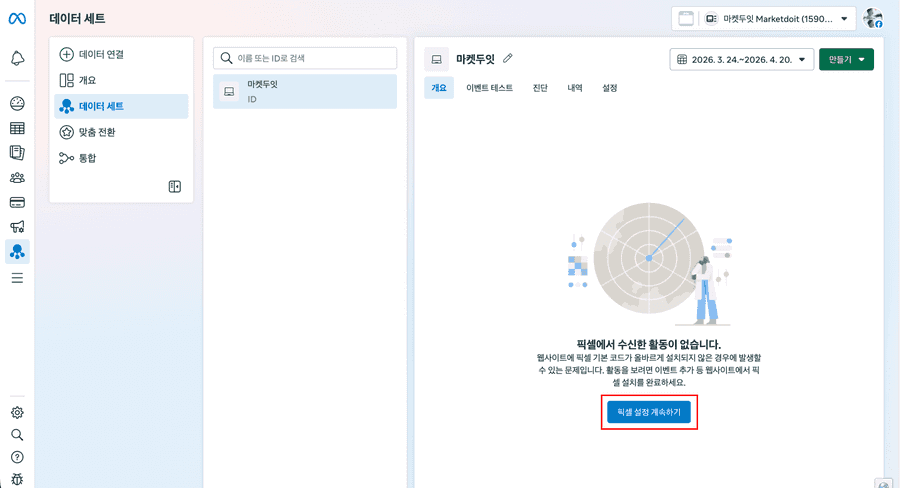Open Ads Manager table icon

point(17,128)
